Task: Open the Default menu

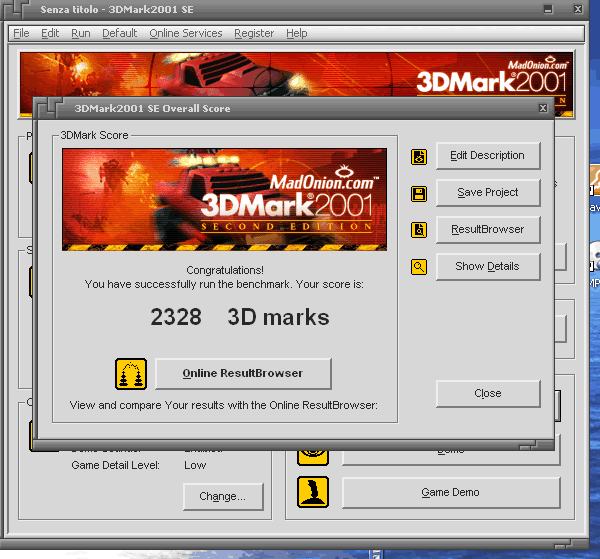Action: coord(120,33)
